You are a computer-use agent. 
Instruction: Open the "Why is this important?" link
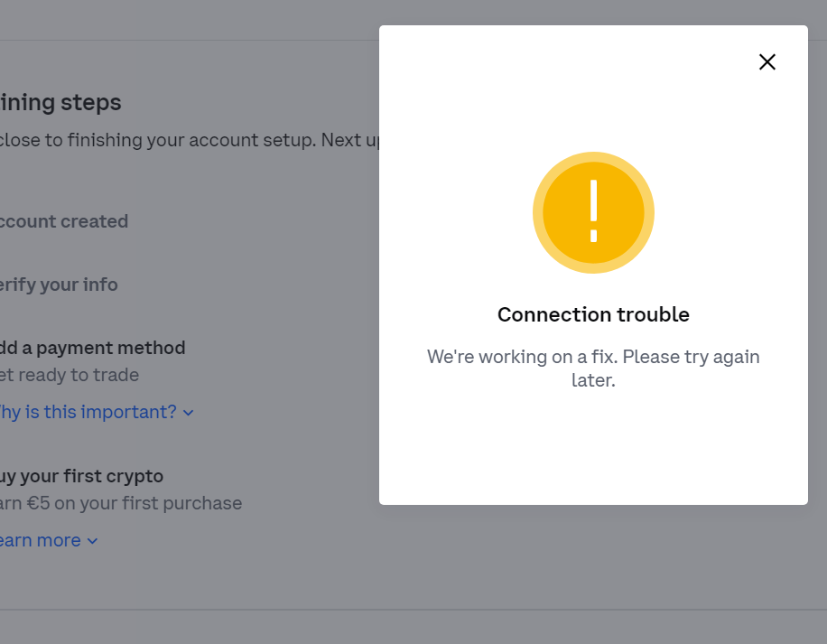(x=88, y=412)
